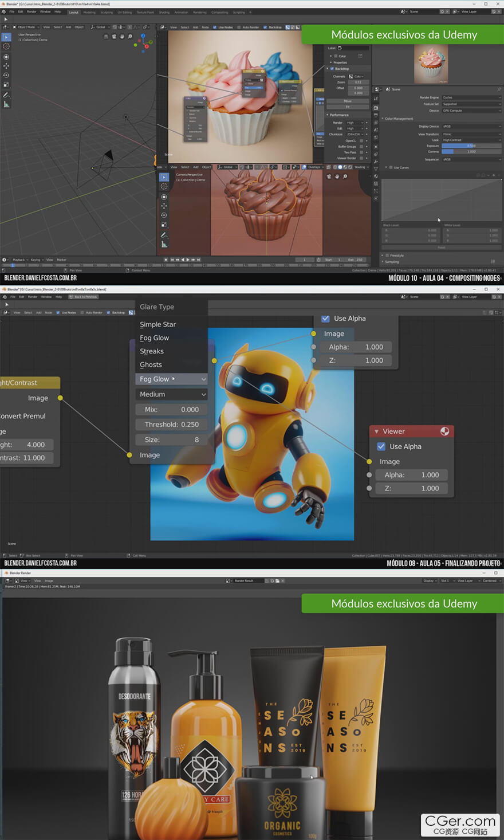Screen dimensions: 504x840
Task: Switch to the Compositing workspace tab
Action: (x=219, y=12)
